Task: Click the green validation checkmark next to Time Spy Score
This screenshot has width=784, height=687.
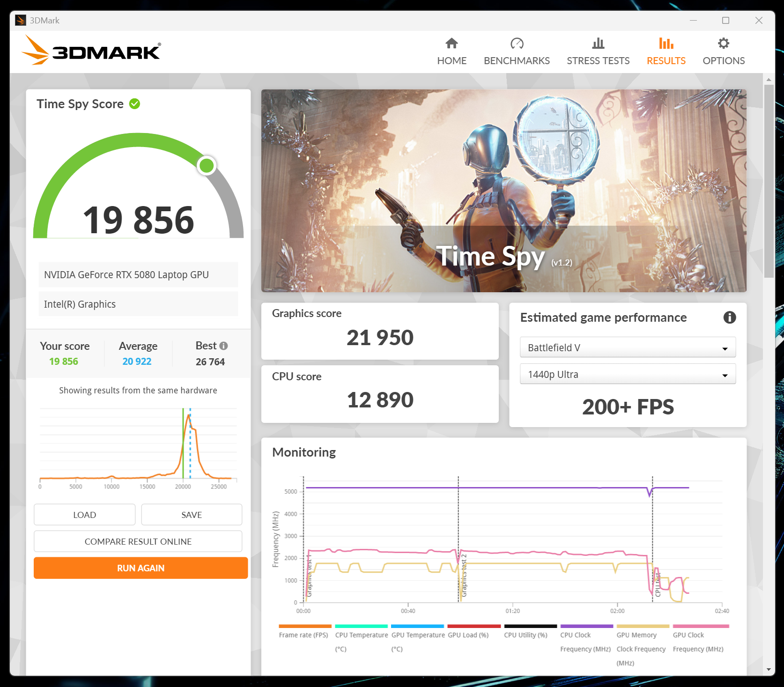Action: [x=135, y=104]
